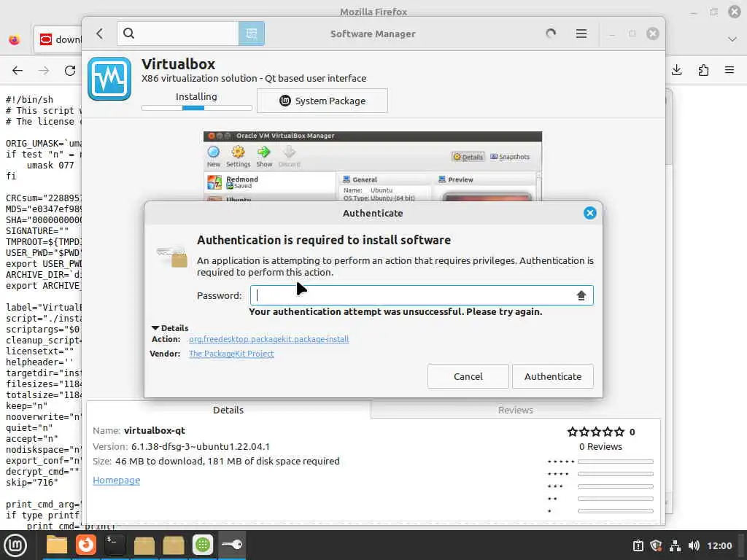The image size is (747, 560).
Task: Click the Firefox forward arrow
Action: click(x=44, y=71)
